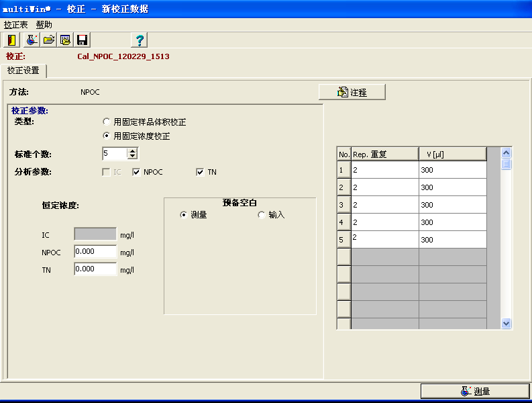The width and height of the screenshot is (532, 403).
Task: Open the 校正表 menu
Action: point(16,24)
